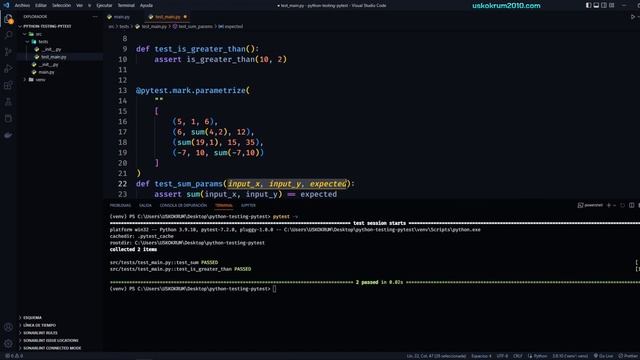Image resolution: width=640 pixels, height=360 pixels.
Task: Open the Editar menu
Action: [x=41, y=5]
